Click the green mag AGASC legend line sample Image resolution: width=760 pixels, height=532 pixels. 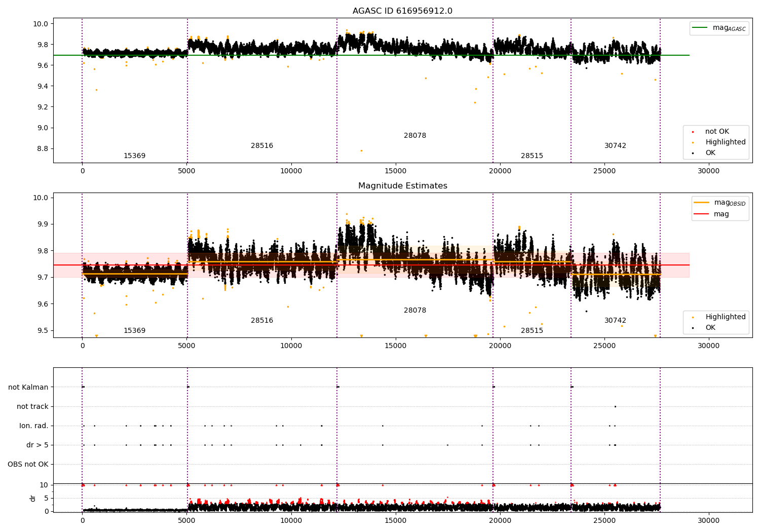[701, 28]
